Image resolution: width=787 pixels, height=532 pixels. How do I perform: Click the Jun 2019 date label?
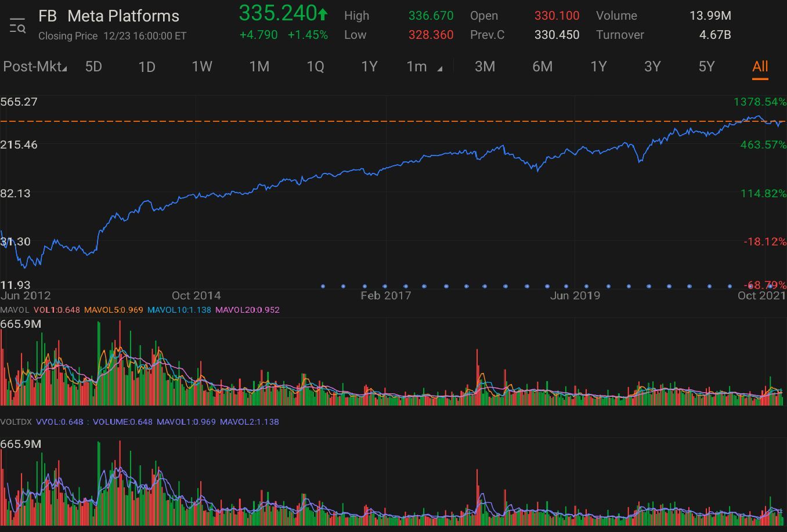[575, 295]
